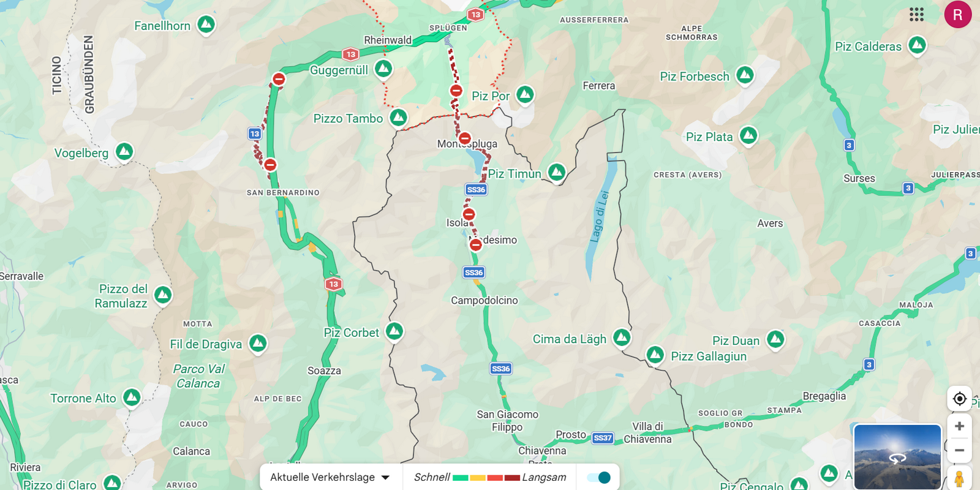Zoom out with the minus button

959,450
